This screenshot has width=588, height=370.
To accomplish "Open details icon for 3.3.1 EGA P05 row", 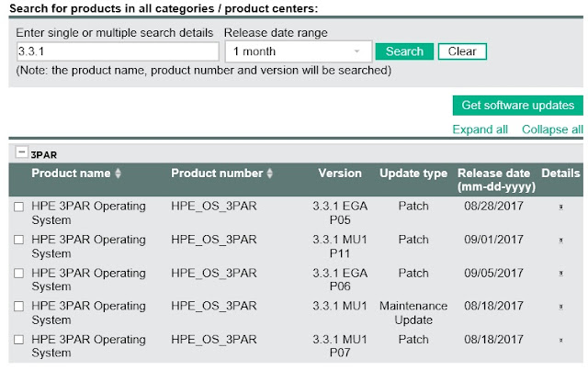I will (x=560, y=207).
